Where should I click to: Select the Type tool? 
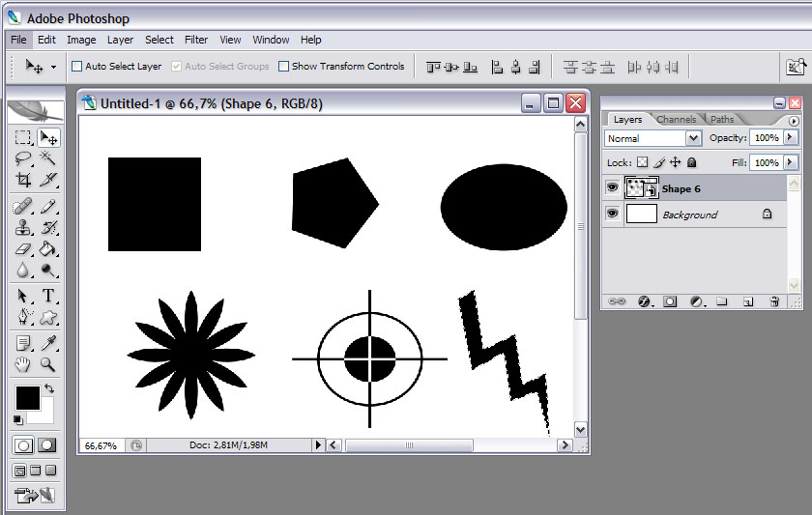[x=48, y=296]
